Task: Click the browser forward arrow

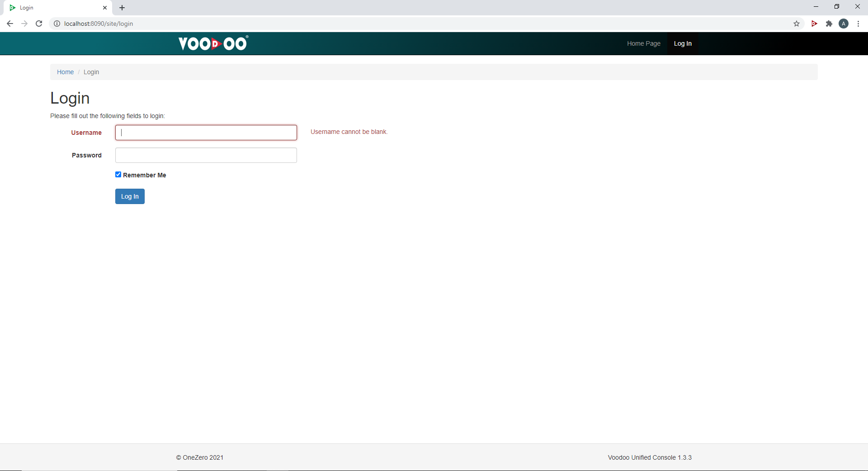Action: [x=24, y=24]
